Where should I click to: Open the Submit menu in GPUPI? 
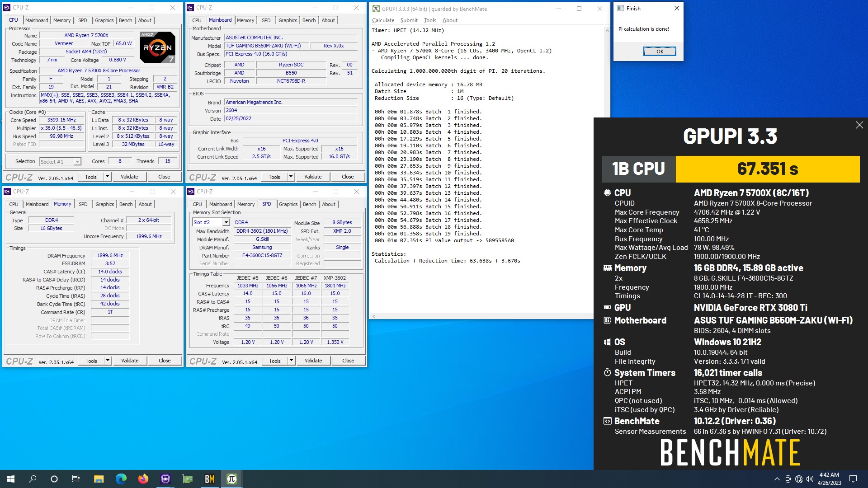pyautogui.click(x=409, y=20)
